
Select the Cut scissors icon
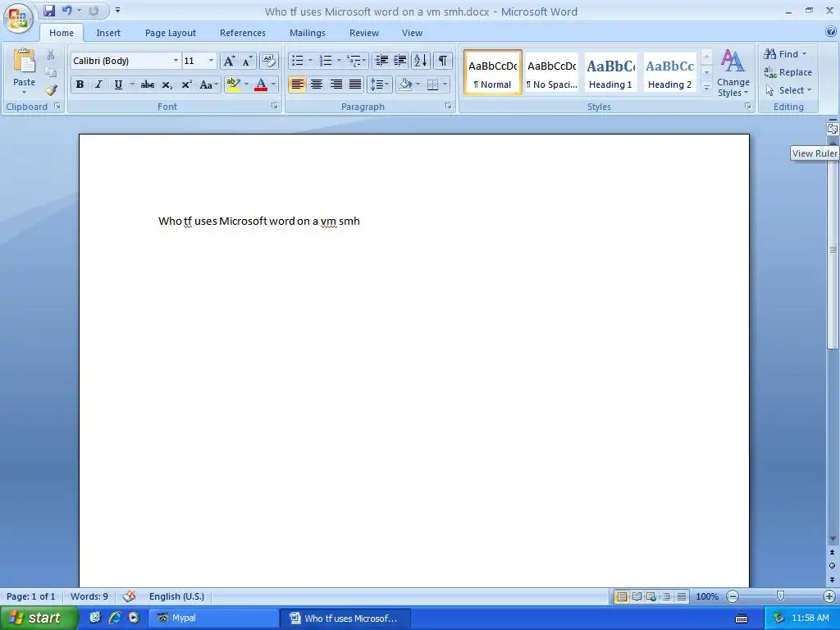pyautogui.click(x=50, y=55)
